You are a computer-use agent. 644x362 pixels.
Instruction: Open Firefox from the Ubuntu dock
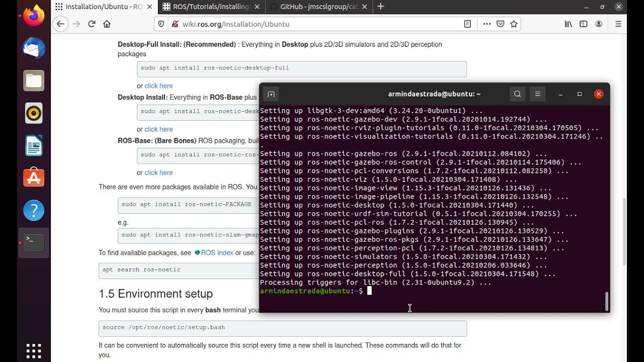(34, 16)
